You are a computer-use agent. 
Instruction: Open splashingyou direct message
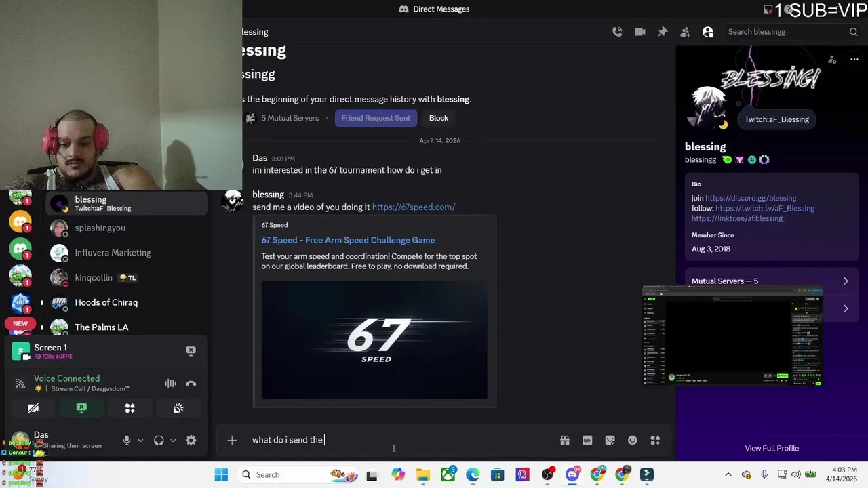click(127, 228)
